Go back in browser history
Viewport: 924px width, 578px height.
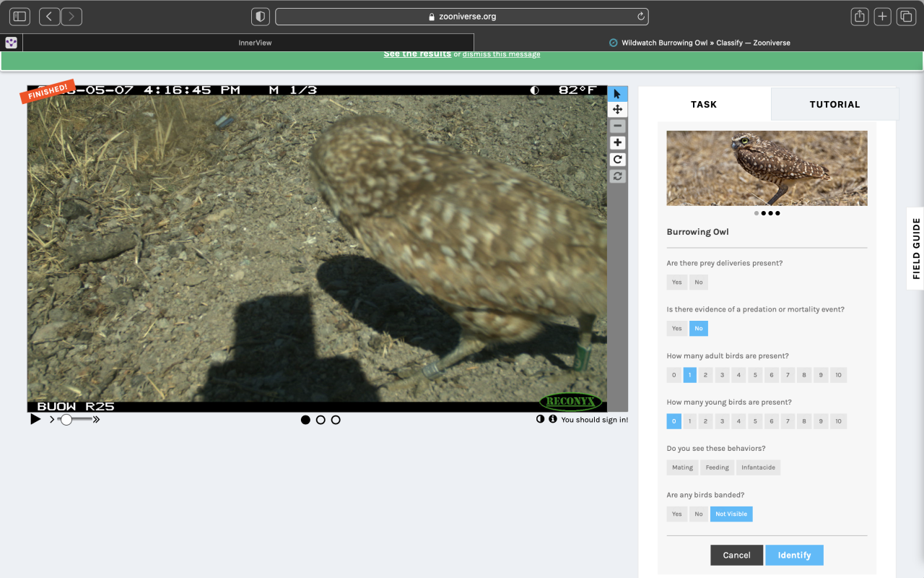point(50,16)
